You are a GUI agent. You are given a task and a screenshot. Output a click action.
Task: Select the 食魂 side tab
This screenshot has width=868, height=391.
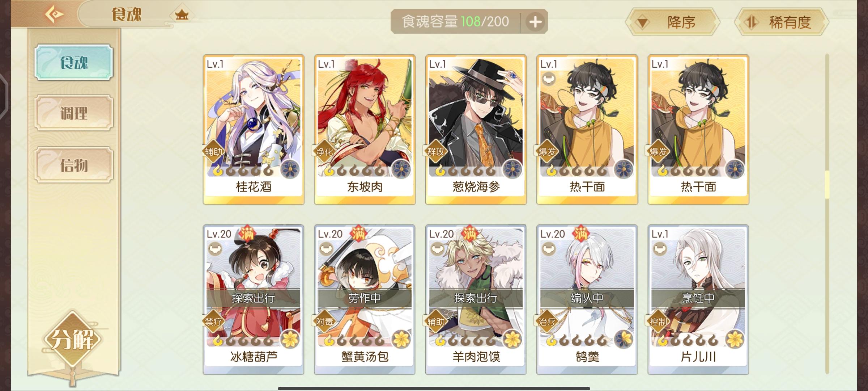pos(74,62)
